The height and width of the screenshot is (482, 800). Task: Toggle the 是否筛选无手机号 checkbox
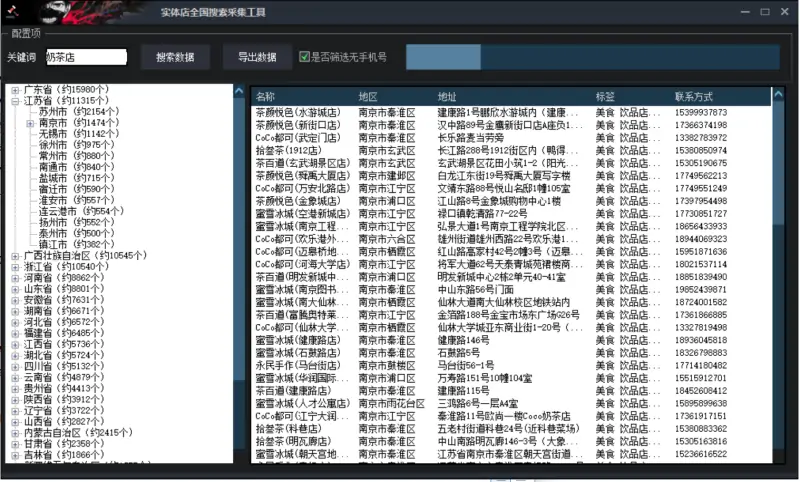coord(305,58)
